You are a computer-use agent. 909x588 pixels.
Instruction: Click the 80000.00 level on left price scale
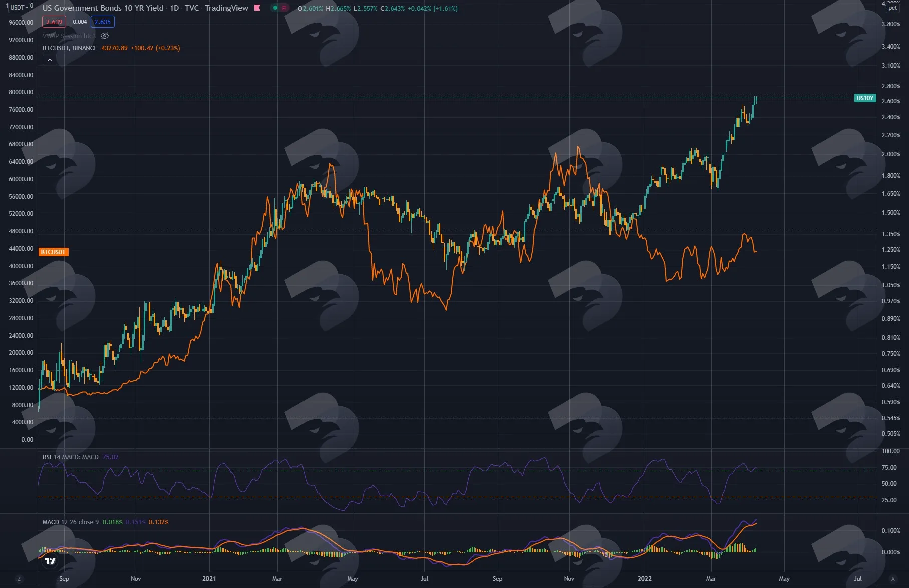pyautogui.click(x=21, y=92)
